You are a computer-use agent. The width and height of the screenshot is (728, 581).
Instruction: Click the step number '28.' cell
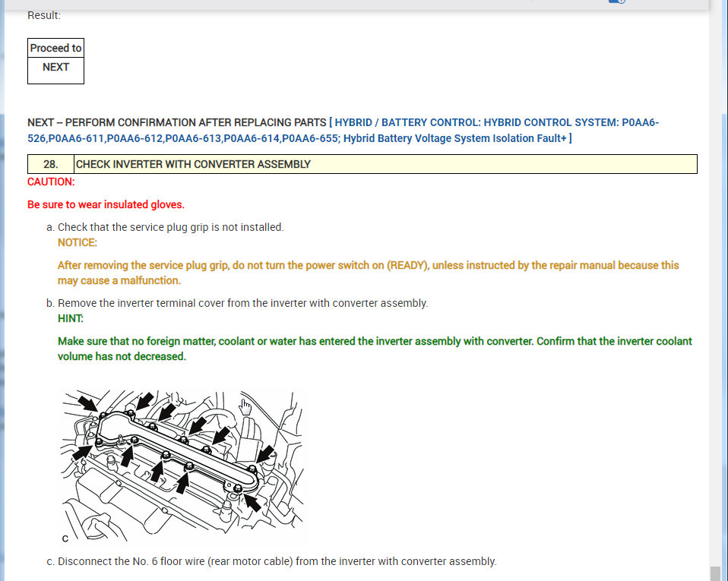[x=51, y=164]
